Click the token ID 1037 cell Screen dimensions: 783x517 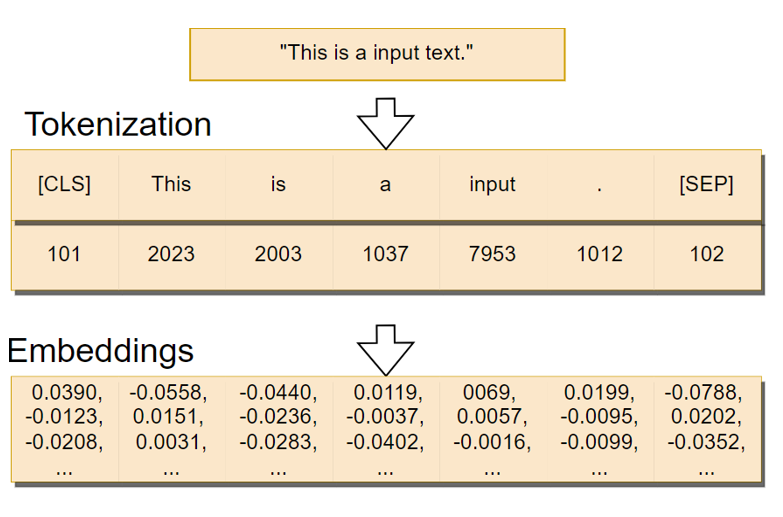[385, 254]
